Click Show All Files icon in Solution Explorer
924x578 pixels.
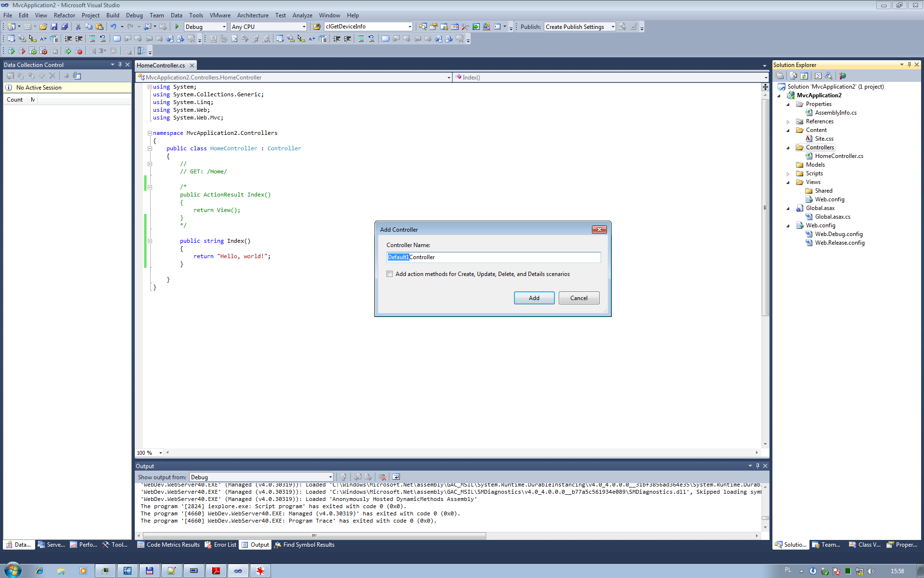tap(794, 76)
